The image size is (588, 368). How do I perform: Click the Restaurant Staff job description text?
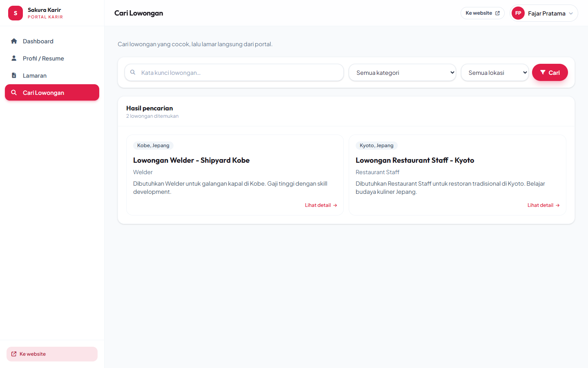pos(450,188)
